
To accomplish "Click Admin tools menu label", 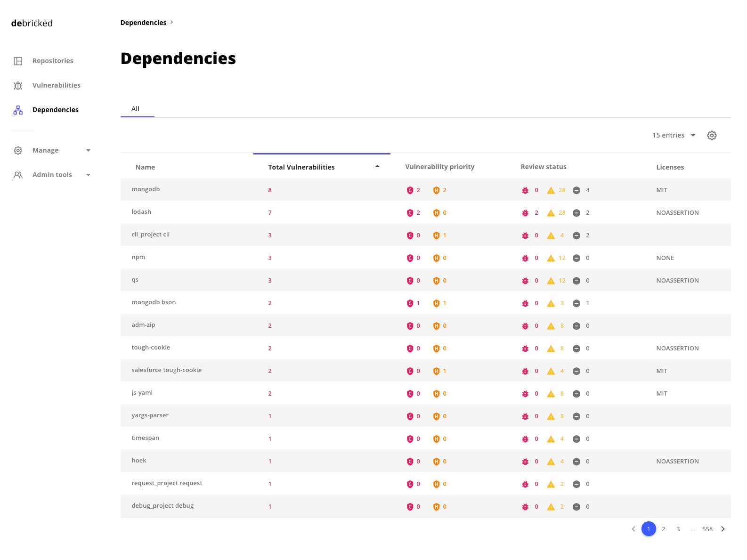I will click(52, 175).
